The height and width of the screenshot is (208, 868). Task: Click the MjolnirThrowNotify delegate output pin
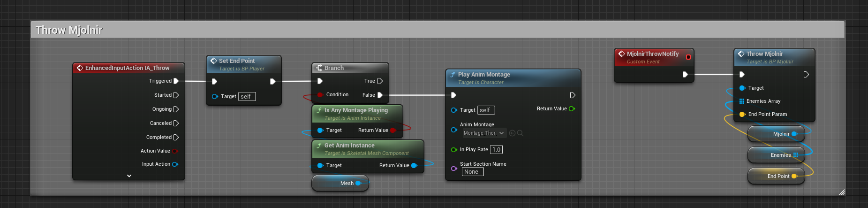tap(688, 57)
